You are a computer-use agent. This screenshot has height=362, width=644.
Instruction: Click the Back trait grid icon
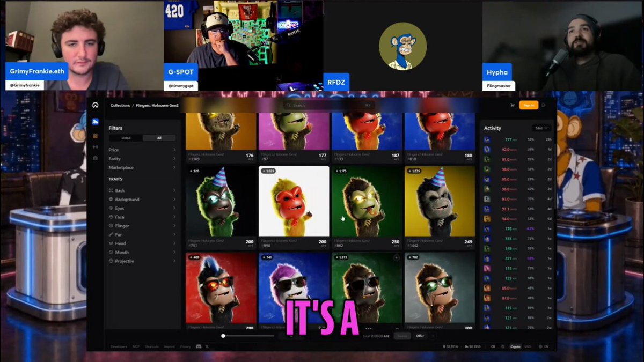pyautogui.click(x=111, y=190)
